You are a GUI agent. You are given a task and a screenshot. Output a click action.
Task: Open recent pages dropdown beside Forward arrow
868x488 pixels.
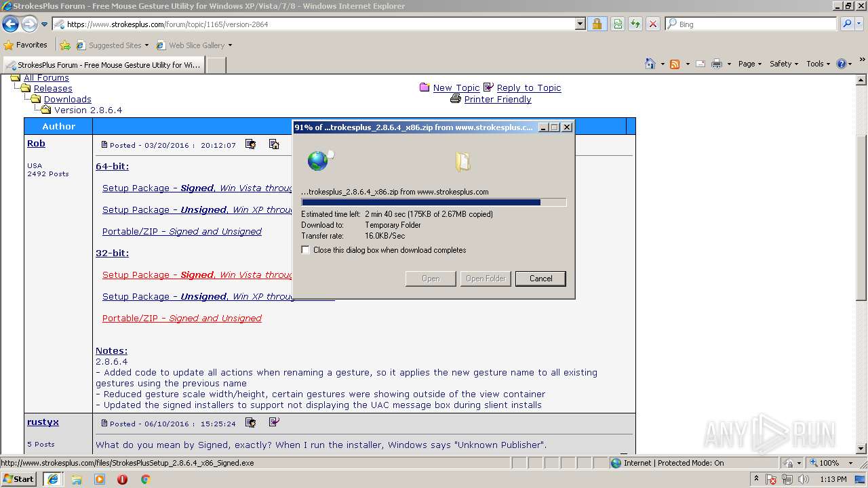pyautogui.click(x=44, y=24)
